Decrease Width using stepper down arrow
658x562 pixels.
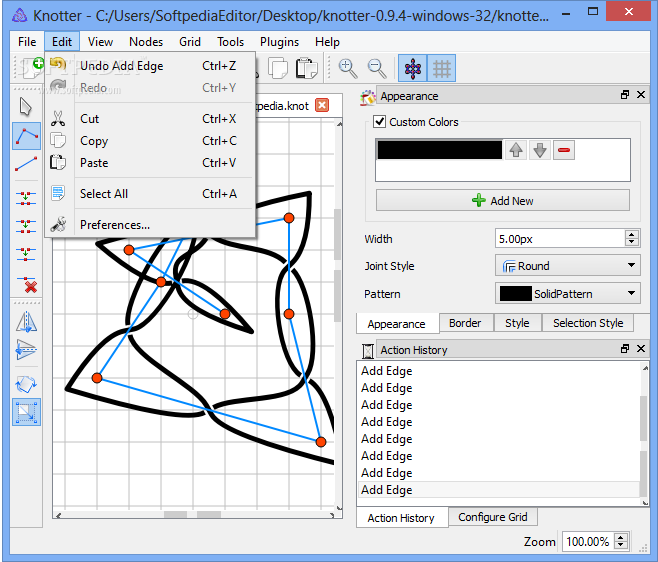[x=632, y=243]
